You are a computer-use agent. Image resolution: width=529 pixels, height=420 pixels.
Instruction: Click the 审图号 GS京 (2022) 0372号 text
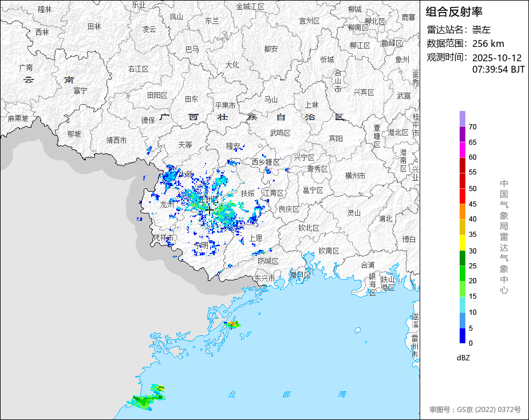point(475,410)
